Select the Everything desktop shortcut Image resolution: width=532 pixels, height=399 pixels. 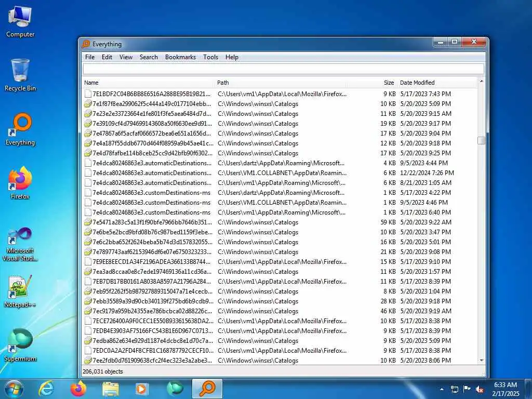coord(20,129)
